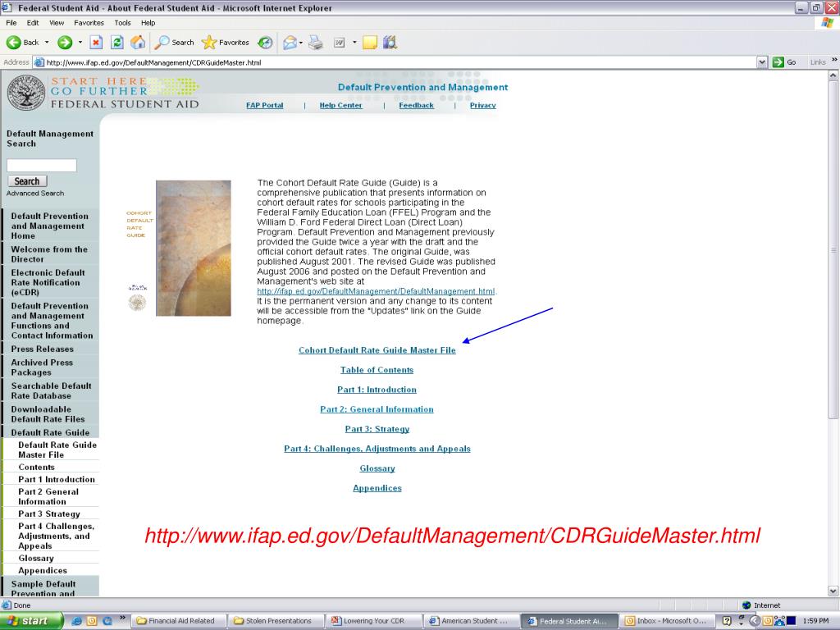Click the page scrollbar up arrow
The width and height of the screenshot is (840, 630).
click(x=833, y=75)
